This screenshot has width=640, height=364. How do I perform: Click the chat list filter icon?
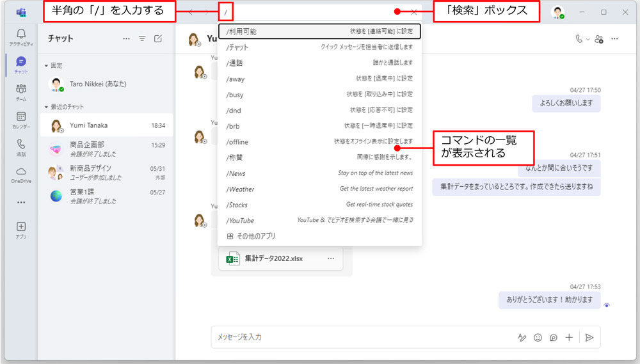pos(142,38)
